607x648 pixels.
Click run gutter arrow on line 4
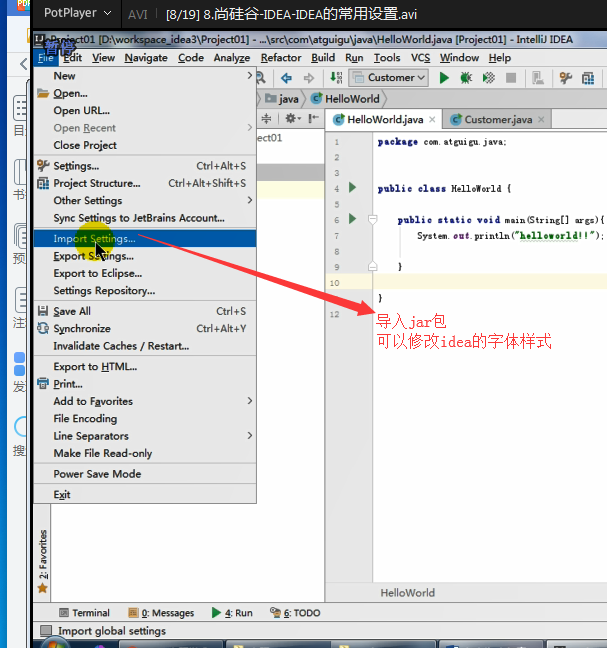(352, 188)
